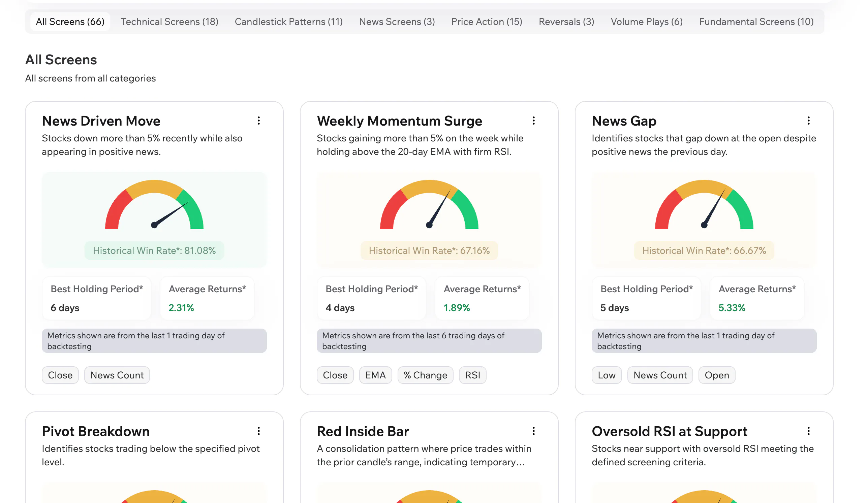Click Historical Win Rate*: 67.16% badge

coord(429,250)
